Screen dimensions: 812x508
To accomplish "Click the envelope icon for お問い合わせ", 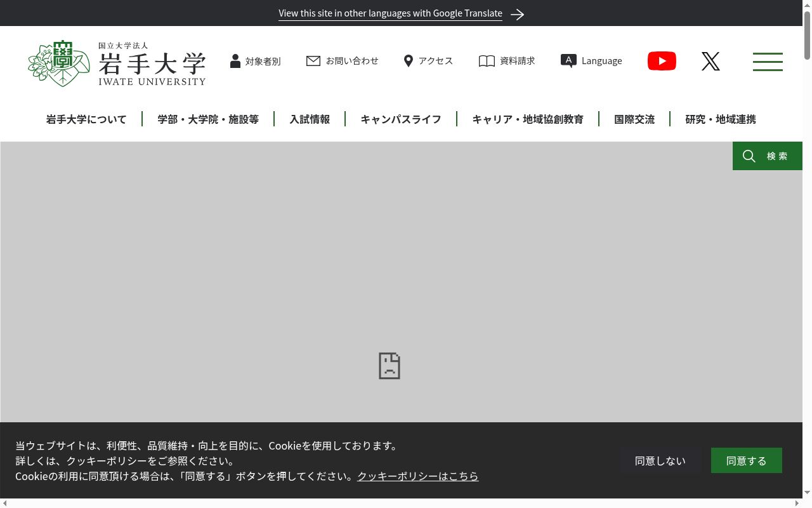I will point(313,61).
